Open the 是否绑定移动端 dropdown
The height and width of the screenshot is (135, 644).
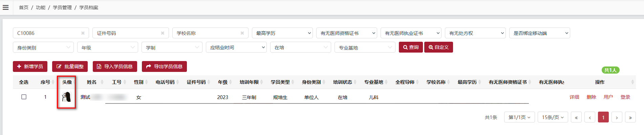coord(540,33)
